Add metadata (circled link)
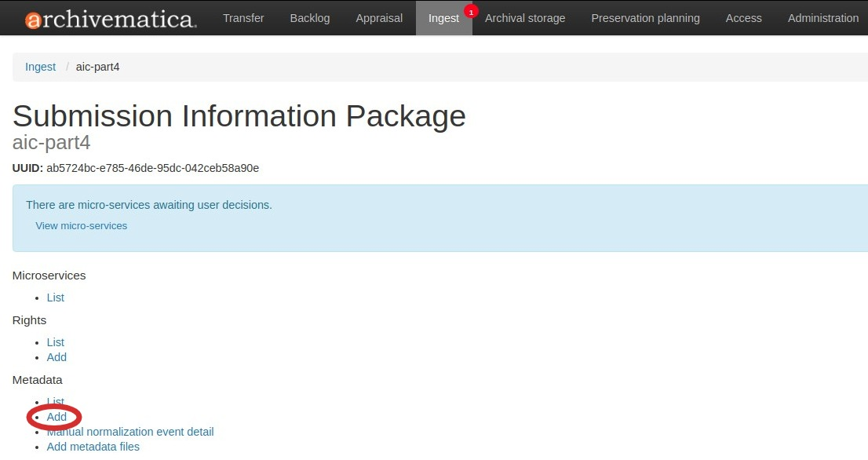868x460 pixels. (x=57, y=417)
